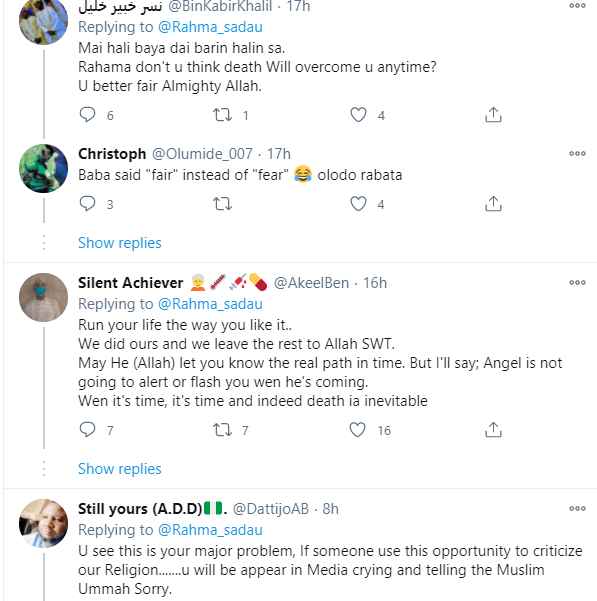Retweet Christoph's tweet

[223, 204]
